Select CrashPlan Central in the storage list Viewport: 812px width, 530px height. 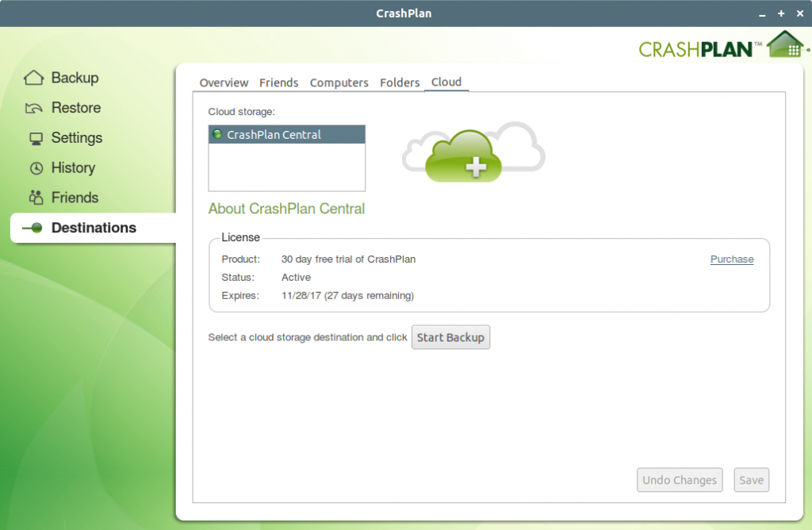tap(274, 134)
